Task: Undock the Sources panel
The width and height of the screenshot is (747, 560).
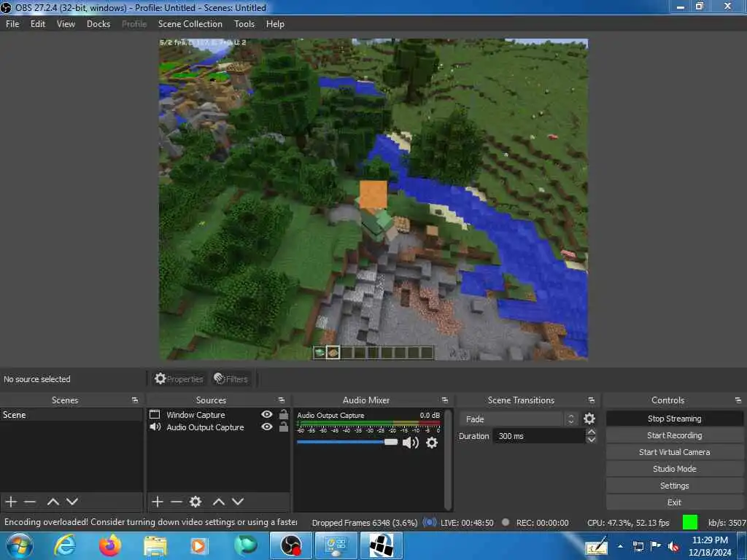Action: (x=282, y=400)
